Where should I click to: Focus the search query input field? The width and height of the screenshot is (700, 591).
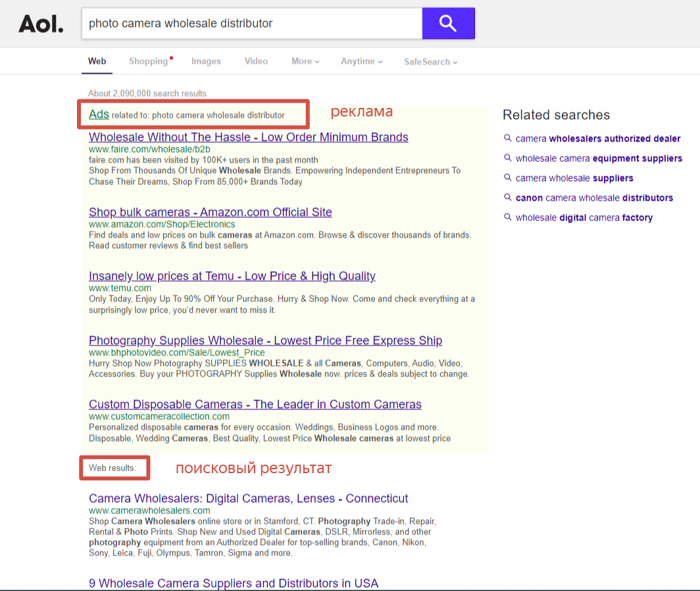pyautogui.click(x=252, y=23)
